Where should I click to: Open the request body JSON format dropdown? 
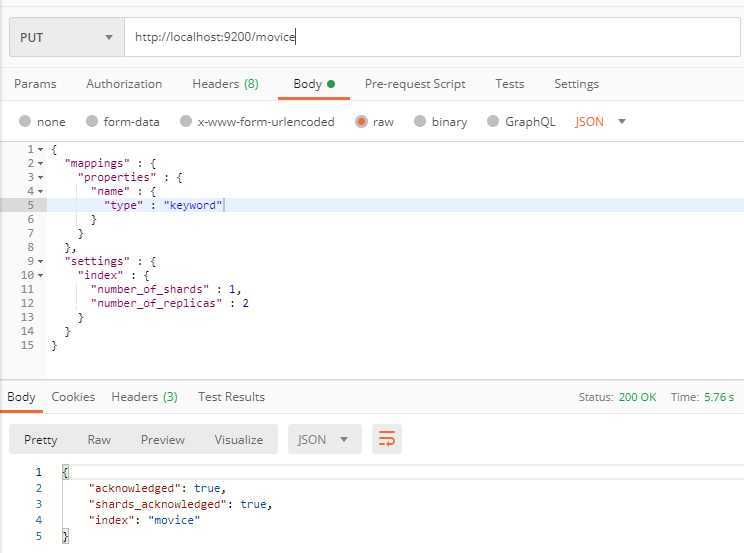click(600, 122)
